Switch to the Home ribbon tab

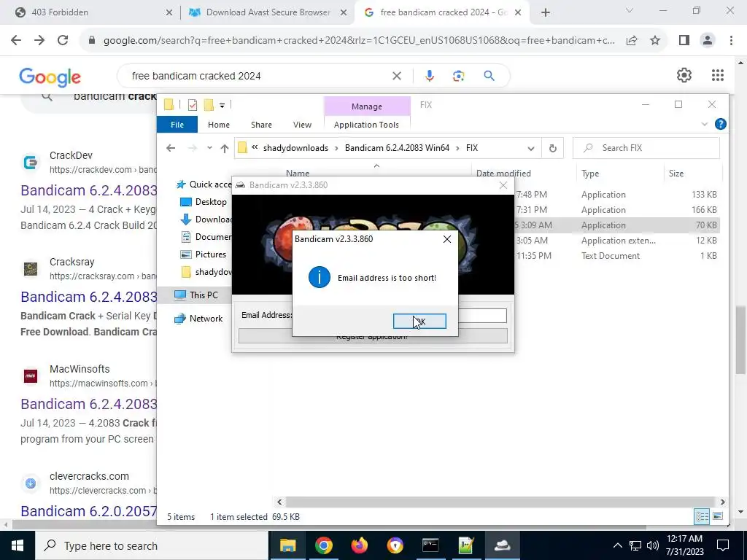pos(219,125)
